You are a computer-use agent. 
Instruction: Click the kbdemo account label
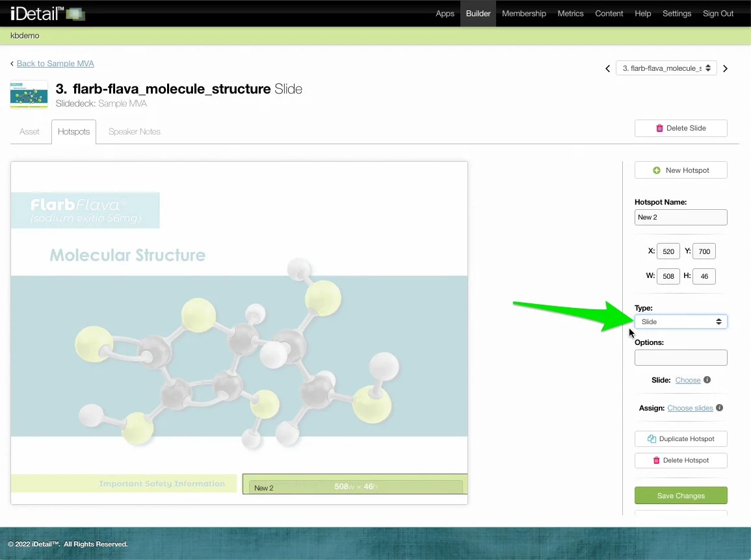point(25,36)
